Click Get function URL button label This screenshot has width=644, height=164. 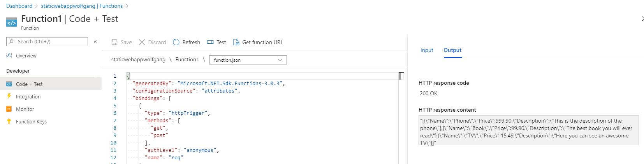(x=263, y=42)
